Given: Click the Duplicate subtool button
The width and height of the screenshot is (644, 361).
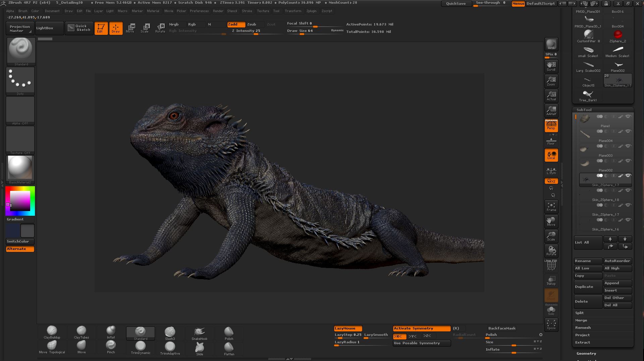Looking at the screenshot, I should coord(588,287).
